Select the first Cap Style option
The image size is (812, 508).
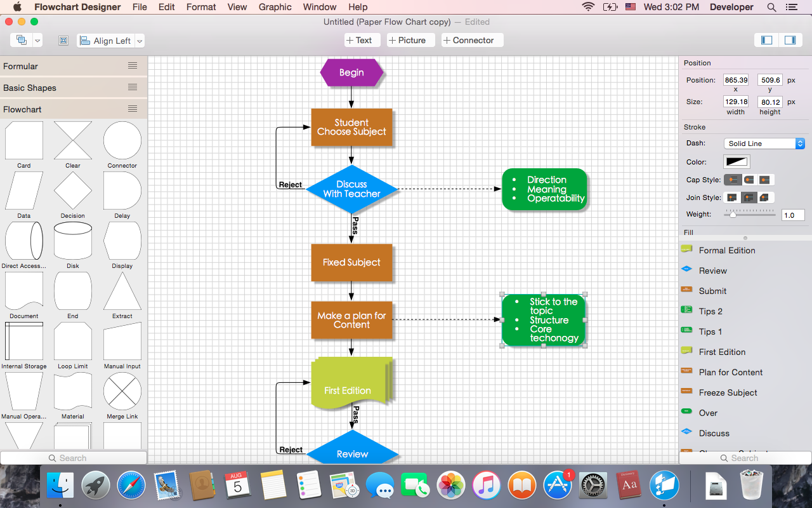[733, 180]
